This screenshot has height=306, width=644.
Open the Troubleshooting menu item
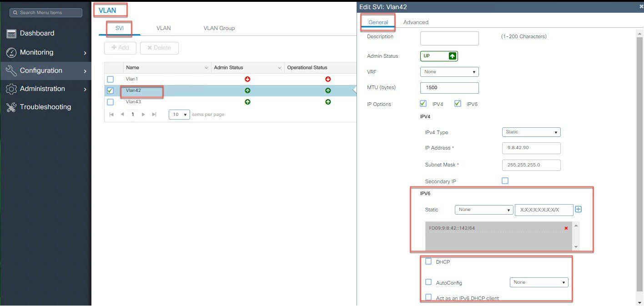(45, 107)
